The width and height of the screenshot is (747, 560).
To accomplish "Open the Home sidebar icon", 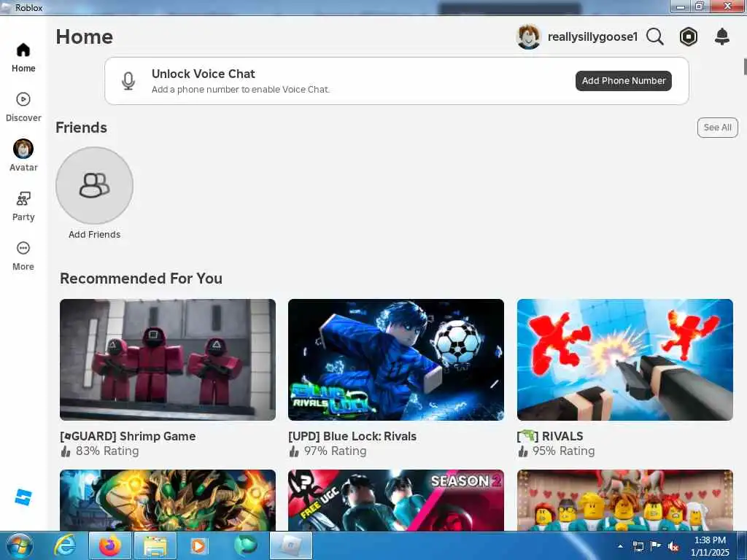I will click(23, 50).
